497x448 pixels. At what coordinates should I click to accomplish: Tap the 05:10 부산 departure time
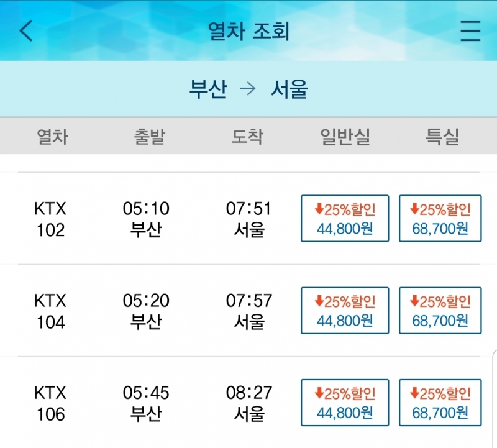tap(146, 219)
